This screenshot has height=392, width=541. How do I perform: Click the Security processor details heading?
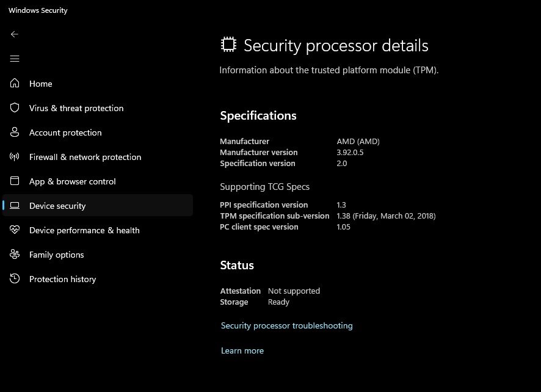(336, 46)
